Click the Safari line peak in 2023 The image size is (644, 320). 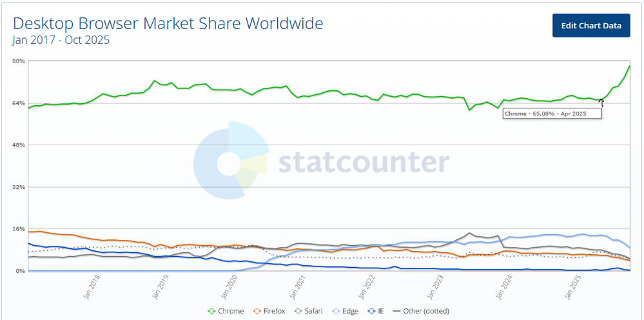point(469,233)
